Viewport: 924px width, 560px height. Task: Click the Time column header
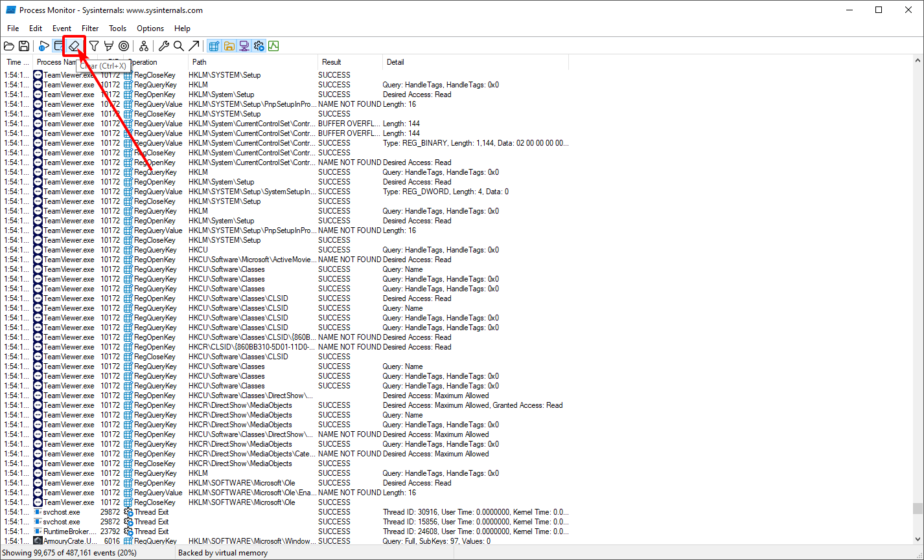point(17,62)
